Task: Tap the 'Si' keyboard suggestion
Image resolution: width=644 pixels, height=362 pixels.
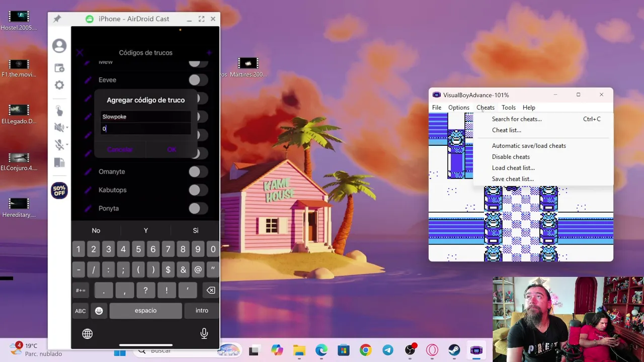Action: pos(196,230)
